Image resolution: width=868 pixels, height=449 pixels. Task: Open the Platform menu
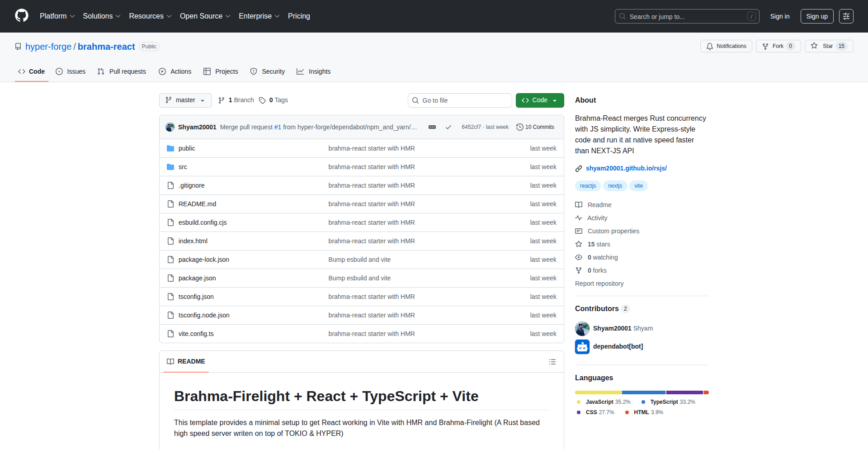57,16
